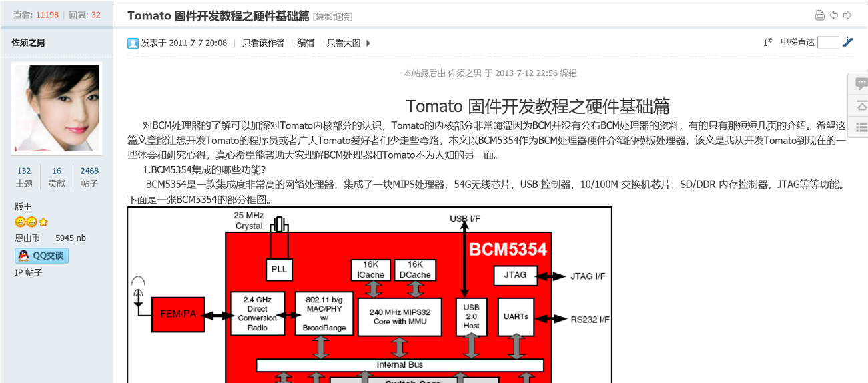Screen dimensions: 868x383
Task: Click the UARTs block in the diagram
Action: pyautogui.click(x=516, y=317)
